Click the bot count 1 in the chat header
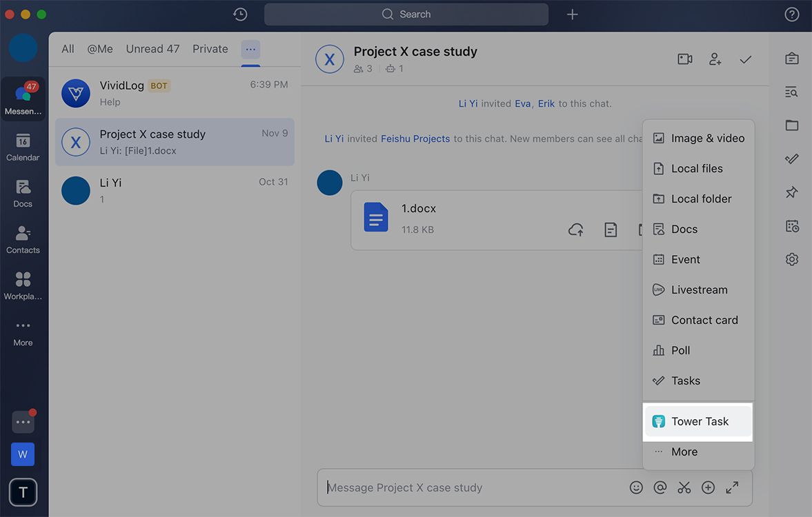812x517 pixels. coord(395,69)
